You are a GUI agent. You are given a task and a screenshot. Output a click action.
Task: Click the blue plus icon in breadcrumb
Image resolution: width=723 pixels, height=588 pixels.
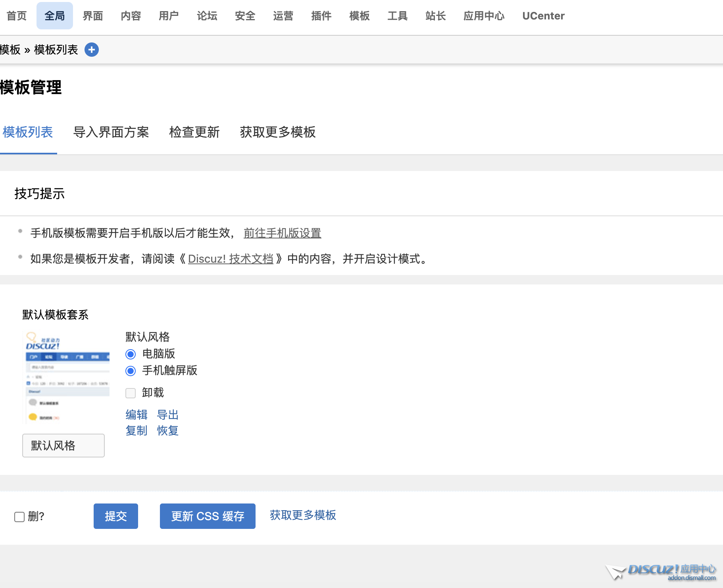pos(92,50)
